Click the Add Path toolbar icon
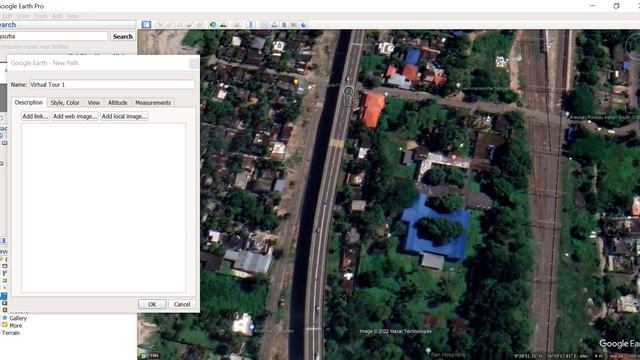 [180, 25]
